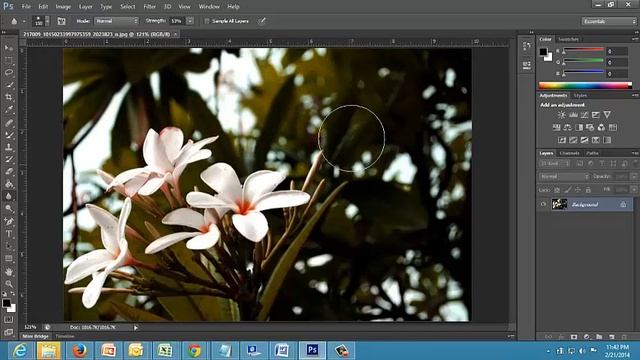The image size is (640, 360).
Task: Select the Paint Bucket tool
Action: click(x=9, y=184)
